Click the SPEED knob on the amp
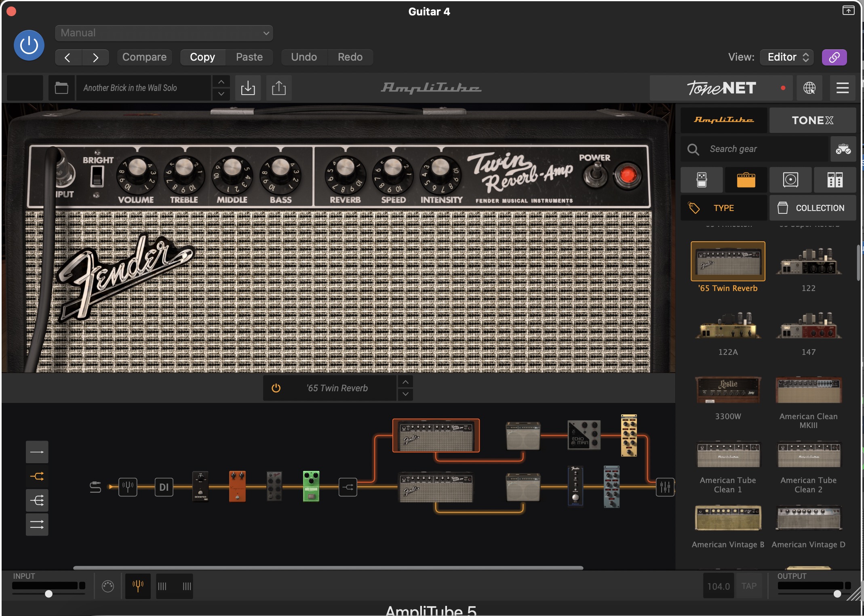The height and width of the screenshot is (616, 864). [x=393, y=175]
